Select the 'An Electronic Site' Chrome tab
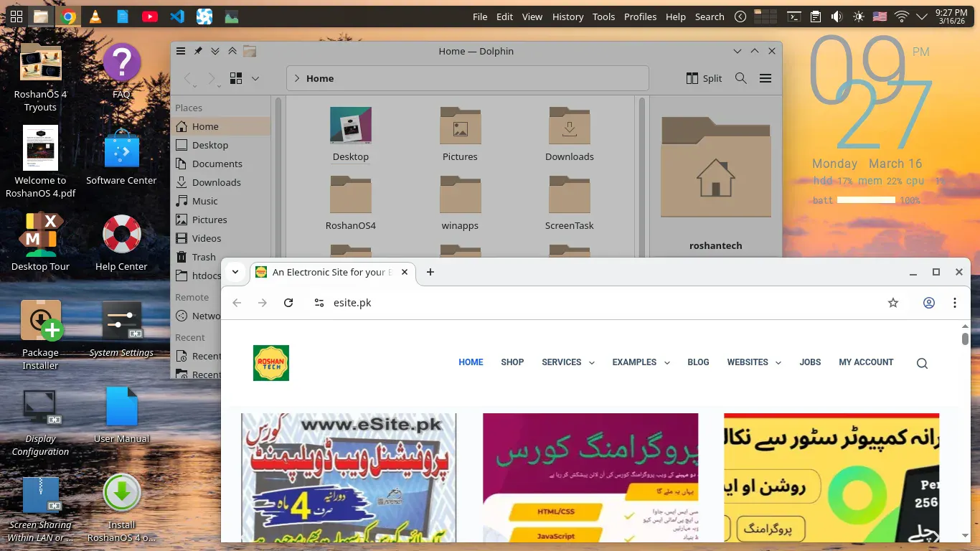Image resolution: width=980 pixels, height=551 pixels. coord(333,272)
